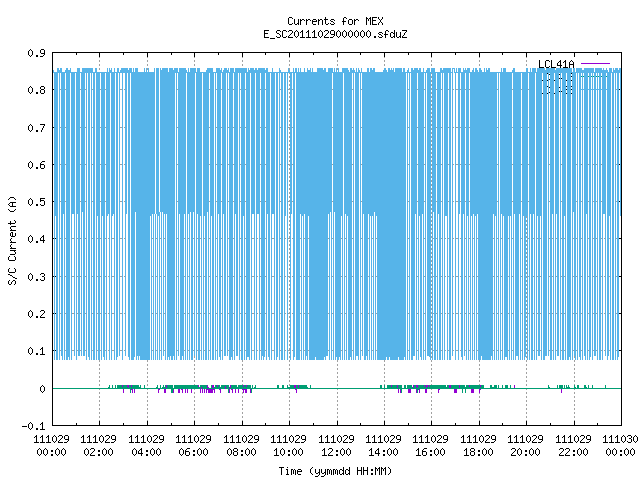
Task: Click the 00:00 time label under 111029
Action: click(51, 452)
